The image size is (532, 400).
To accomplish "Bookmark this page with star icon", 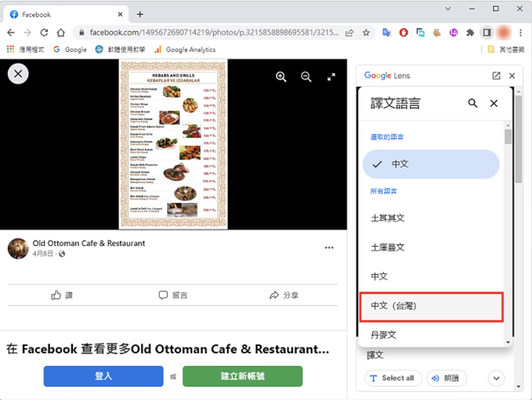I will click(366, 33).
